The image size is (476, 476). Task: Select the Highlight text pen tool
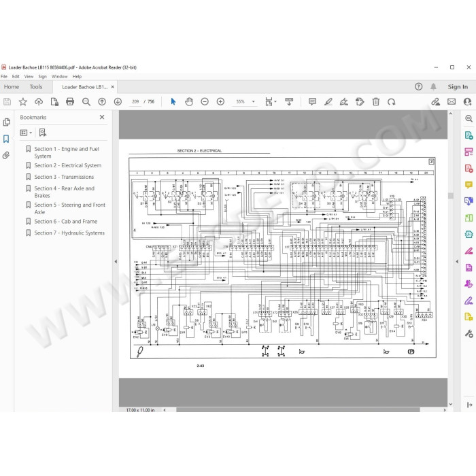coord(328,102)
